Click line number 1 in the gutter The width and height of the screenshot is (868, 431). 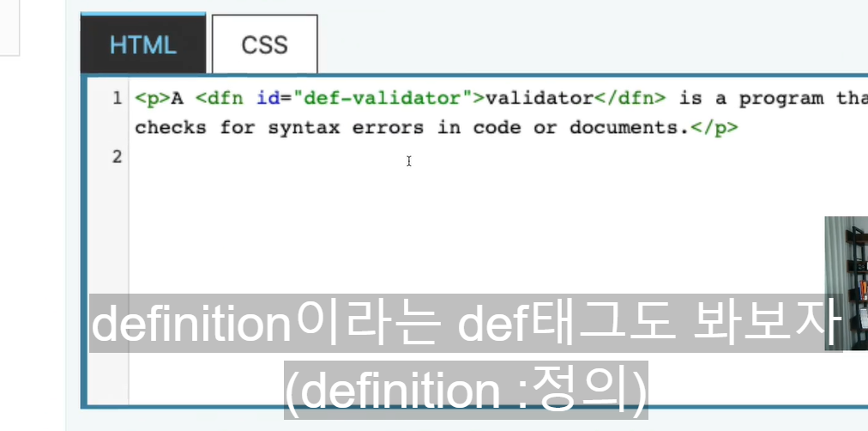click(117, 98)
